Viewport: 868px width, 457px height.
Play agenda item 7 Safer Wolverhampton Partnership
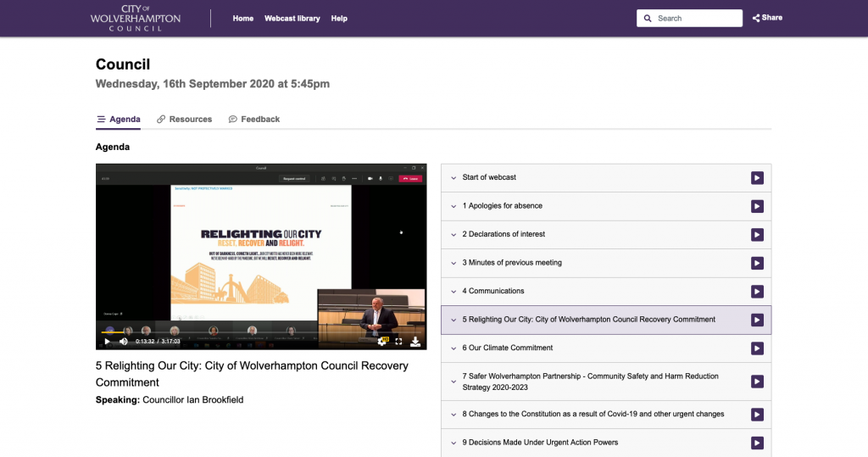point(757,382)
